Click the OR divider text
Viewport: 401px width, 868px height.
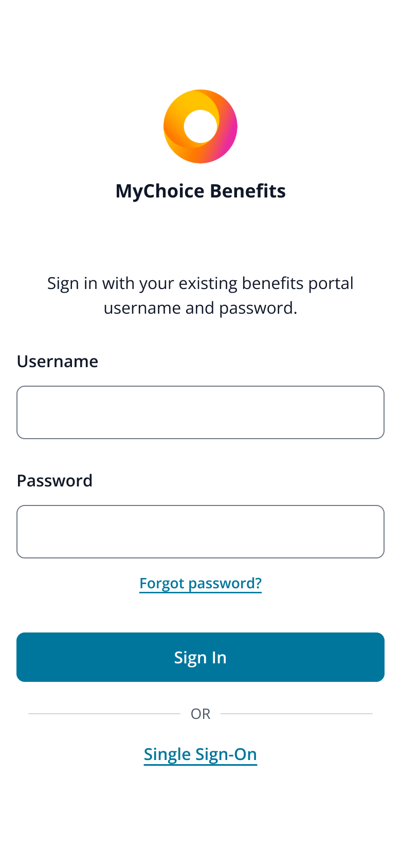click(x=200, y=714)
